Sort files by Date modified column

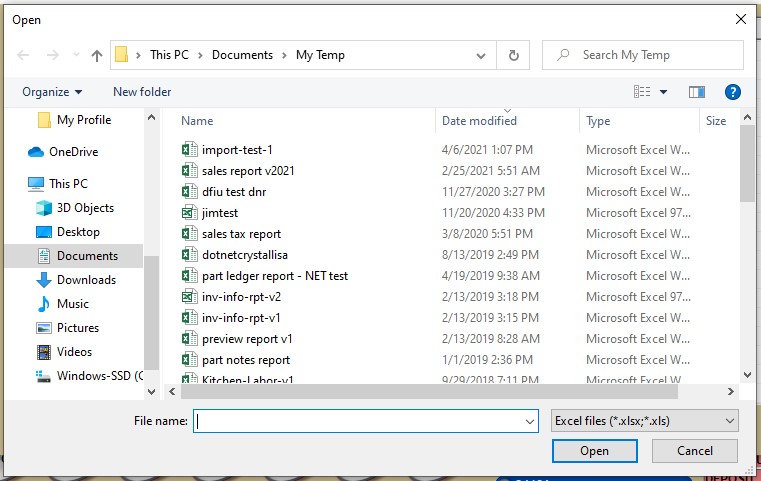pos(480,121)
